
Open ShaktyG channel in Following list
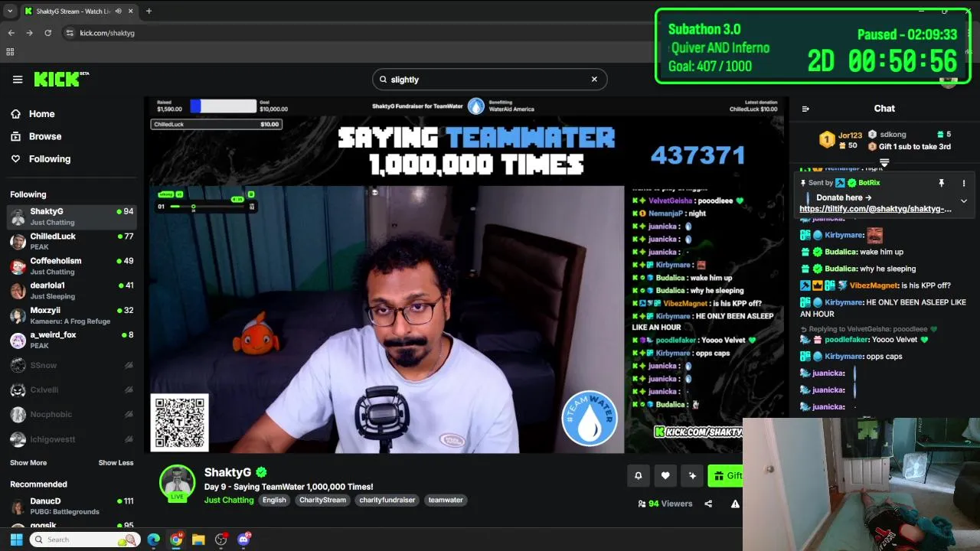pyautogui.click(x=71, y=217)
